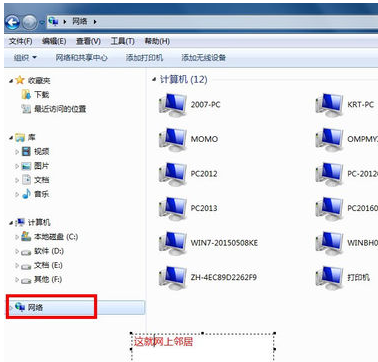Viewport: 378px width, 362px height.
Task: Select the 音乐 note icon
Action: [x=26, y=194]
